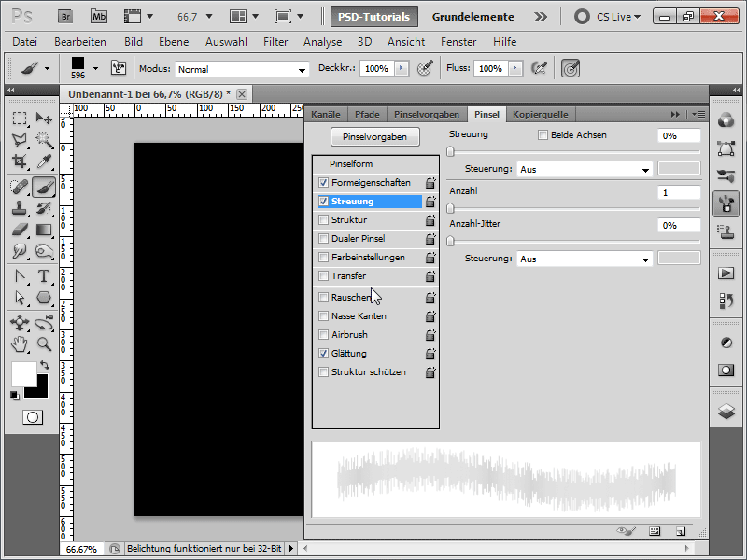Image resolution: width=747 pixels, height=560 pixels.
Task: Click the Anzahl value field
Action: [x=679, y=193]
